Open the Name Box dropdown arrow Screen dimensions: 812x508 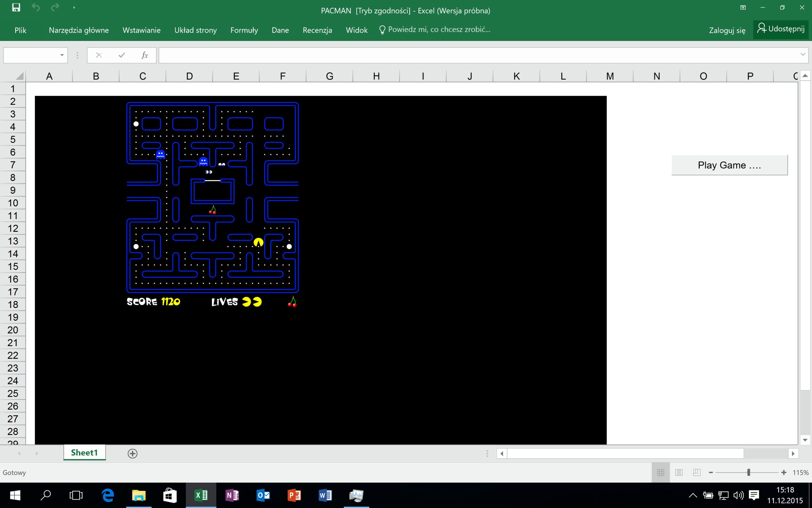pos(62,55)
